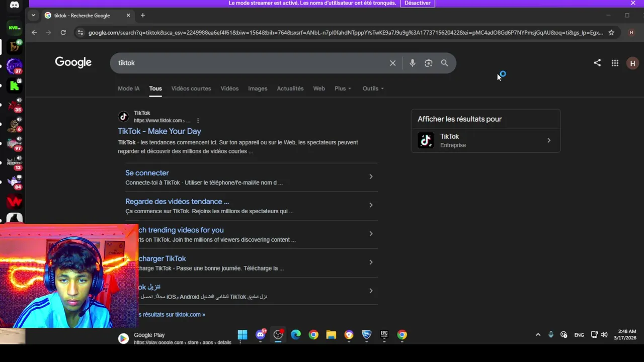Reload the Chrome page

pyautogui.click(x=63, y=33)
